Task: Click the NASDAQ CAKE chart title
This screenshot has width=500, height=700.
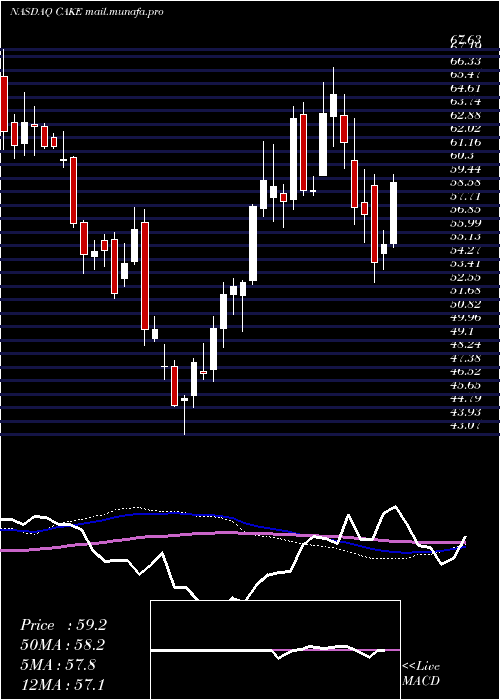Action: tap(87, 12)
